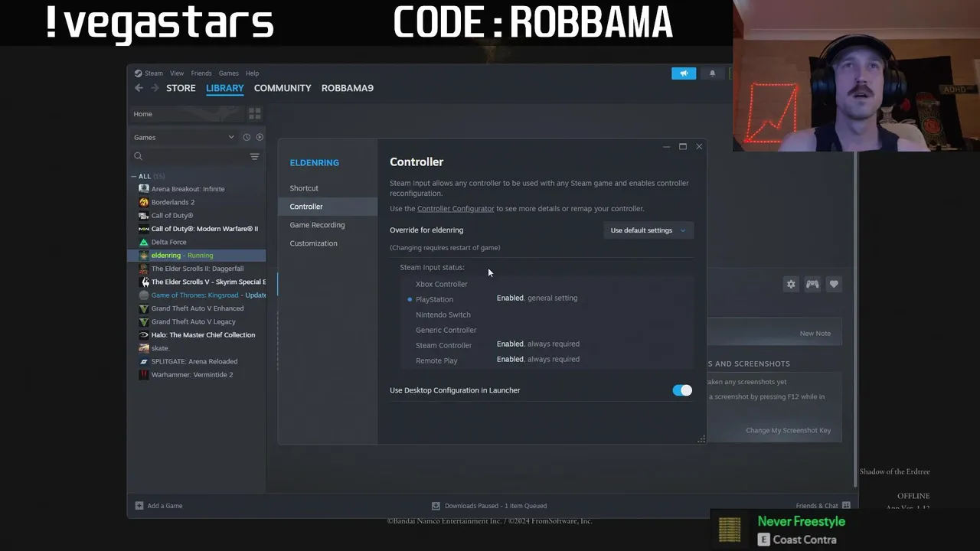Screen dimensions: 980x551
Task: Switch library to grid view icon
Action: [255, 114]
